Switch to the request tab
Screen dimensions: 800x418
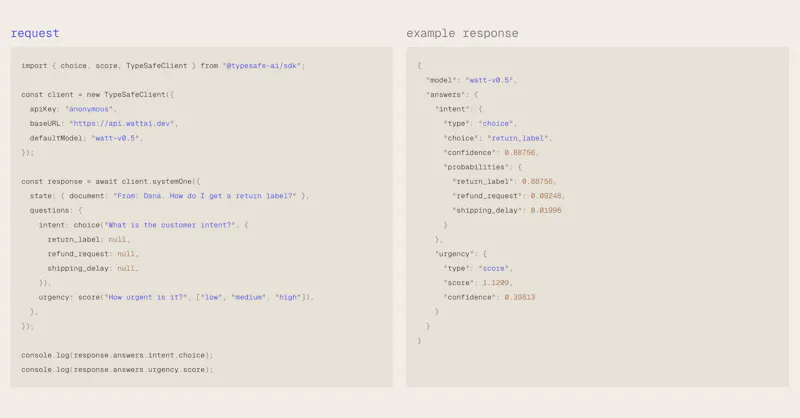point(35,33)
